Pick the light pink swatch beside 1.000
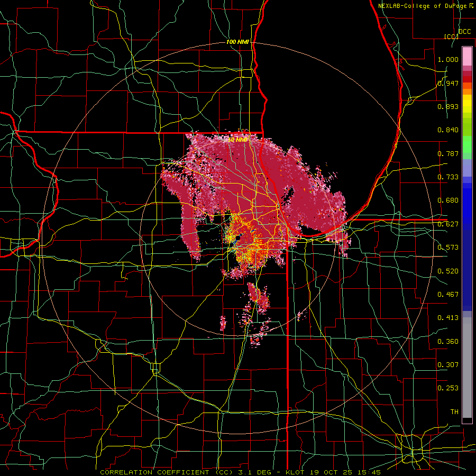This screenshot has width=476, height=476. 467,57
